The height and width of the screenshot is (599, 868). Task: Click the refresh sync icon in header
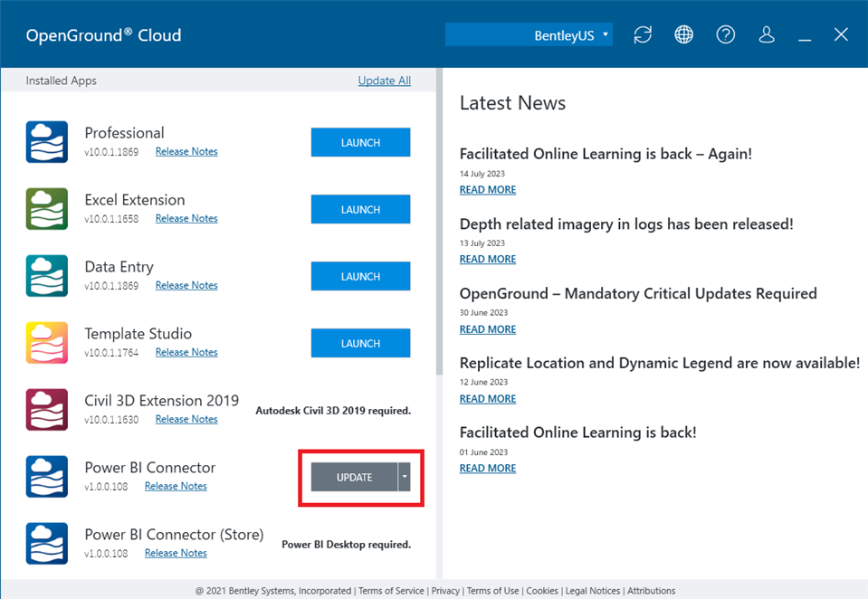tap(643, 35)
